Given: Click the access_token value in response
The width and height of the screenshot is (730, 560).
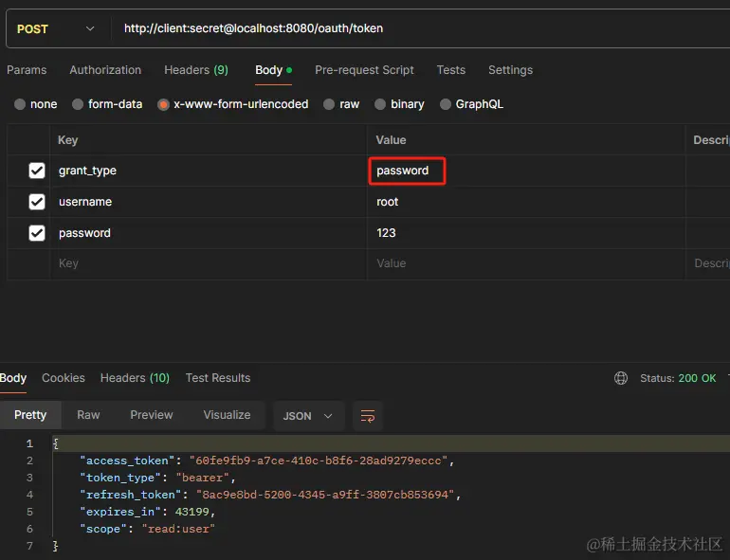Looking at the screenshot, I should [319, 461].
